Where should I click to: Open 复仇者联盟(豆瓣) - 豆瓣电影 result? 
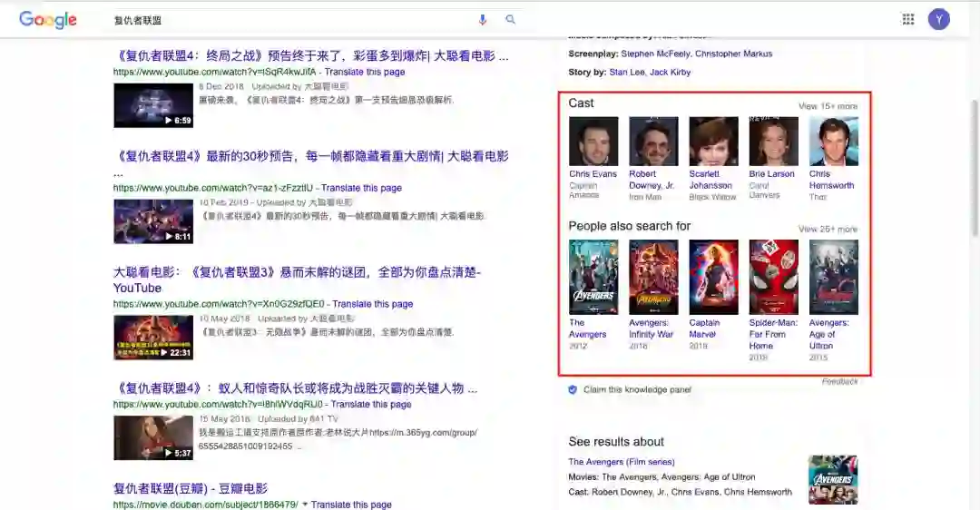(x=190, y=489)
